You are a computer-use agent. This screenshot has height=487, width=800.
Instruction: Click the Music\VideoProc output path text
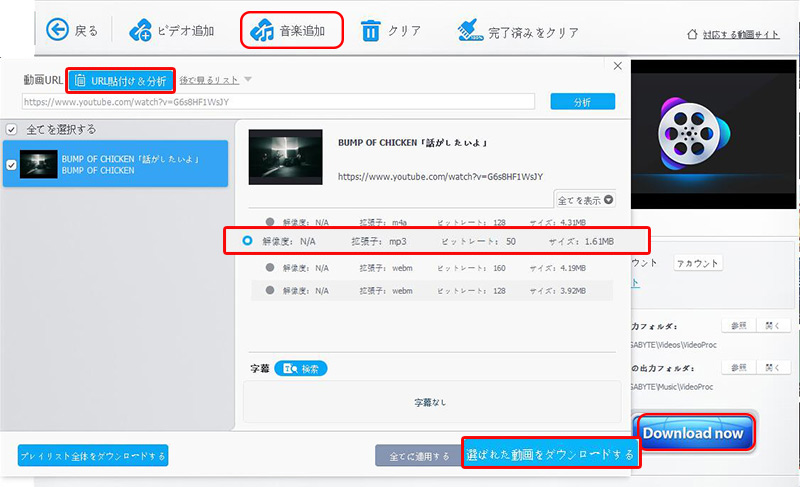(672, 387)
